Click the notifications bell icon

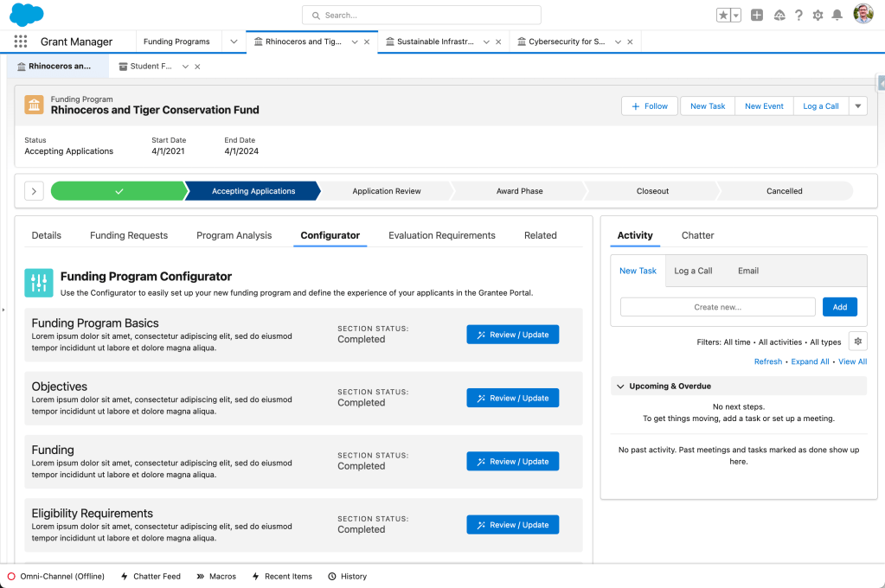[837, 16]
